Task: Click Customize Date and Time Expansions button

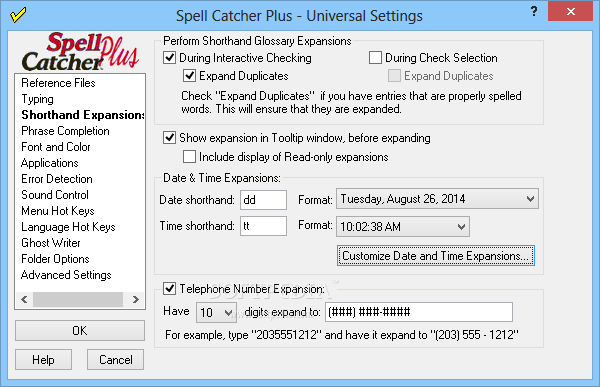Action: click(436, 256)
